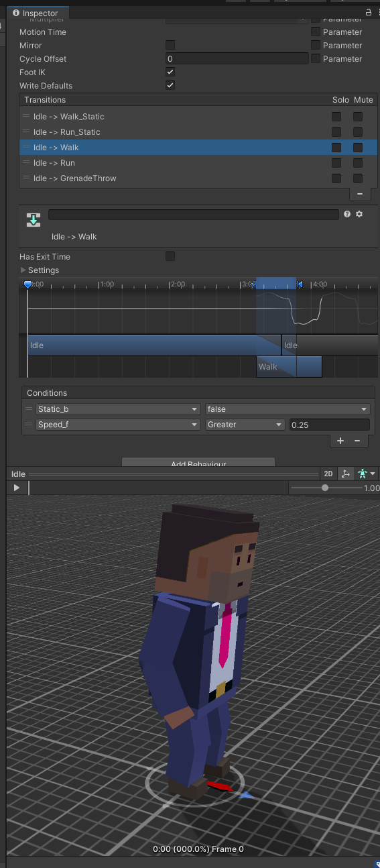Click the Inspector lock icon
Image resolution: width=380 pixels, height=868 pixels.
tap(368, 12)
